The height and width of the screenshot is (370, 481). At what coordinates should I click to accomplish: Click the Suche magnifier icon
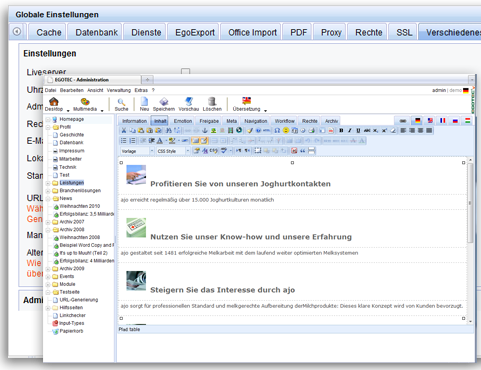click(121, 102)
